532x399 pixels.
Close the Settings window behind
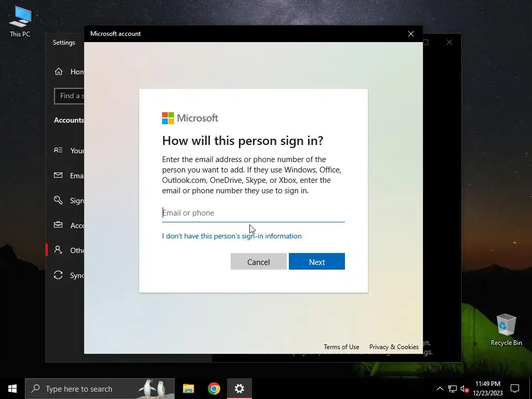449,42
